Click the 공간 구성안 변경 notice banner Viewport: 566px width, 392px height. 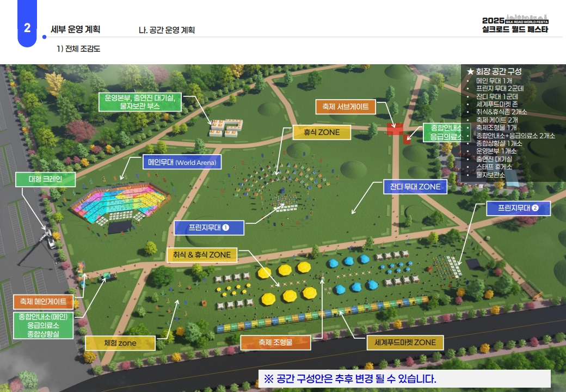(404, 378)
